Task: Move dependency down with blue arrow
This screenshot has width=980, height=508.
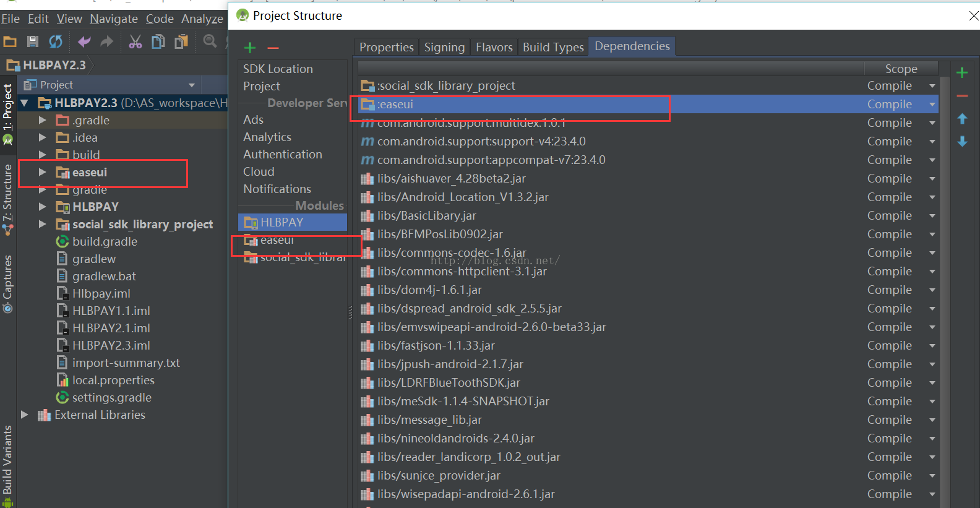Action: [962, 142]
